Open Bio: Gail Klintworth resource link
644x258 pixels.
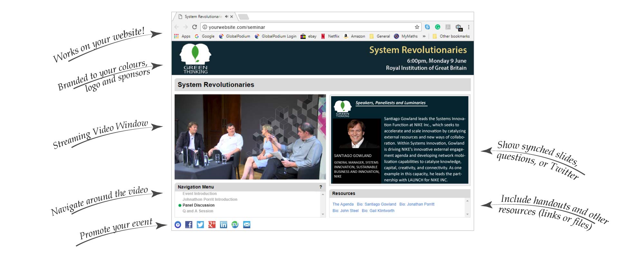[x=378, y=211]
